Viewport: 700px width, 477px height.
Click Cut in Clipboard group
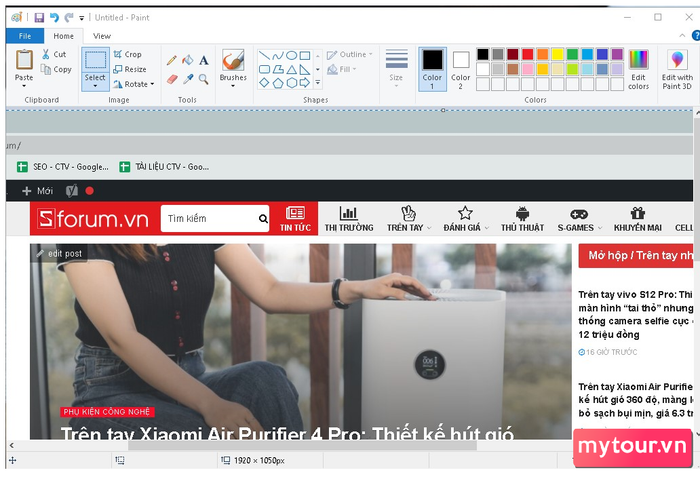pos(54,54)
